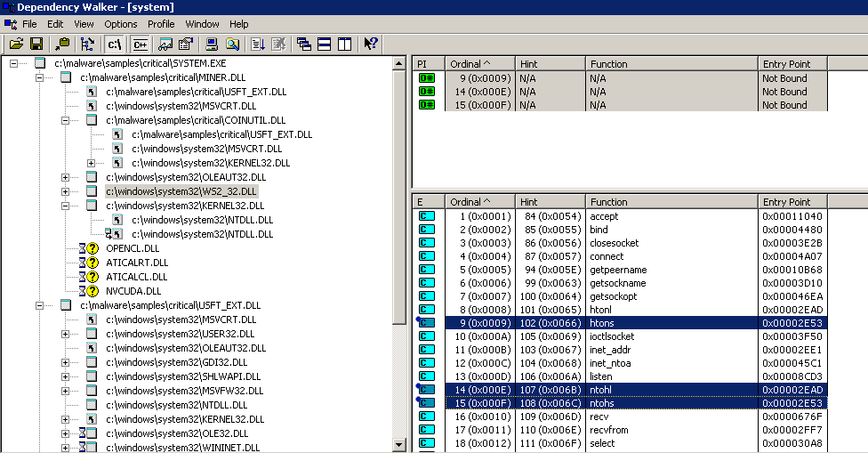
Task: Click the Cascade windows icon
Action: (304, 44)
